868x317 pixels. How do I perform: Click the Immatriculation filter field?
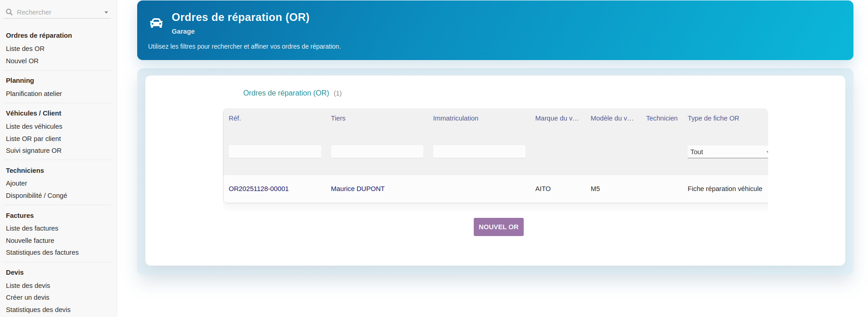479,151
